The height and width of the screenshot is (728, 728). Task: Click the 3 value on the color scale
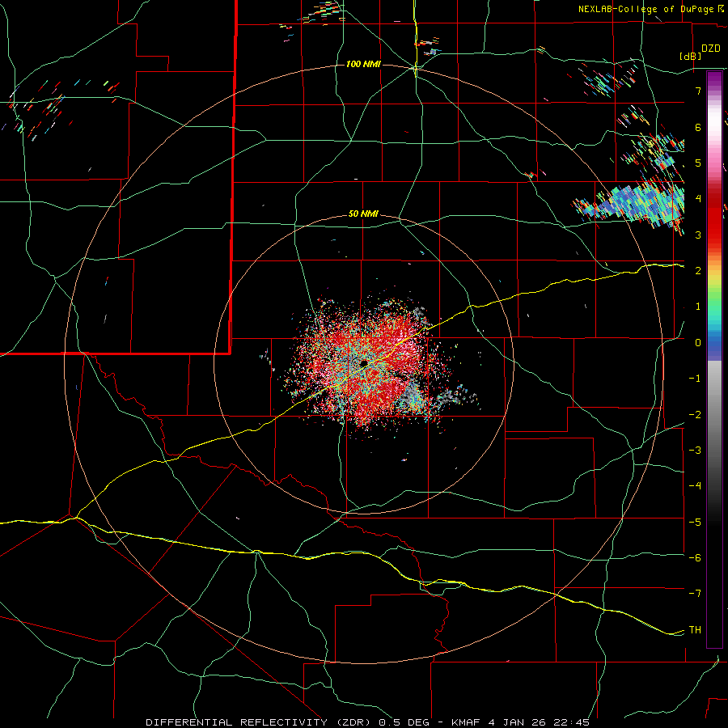click(698, 235)
